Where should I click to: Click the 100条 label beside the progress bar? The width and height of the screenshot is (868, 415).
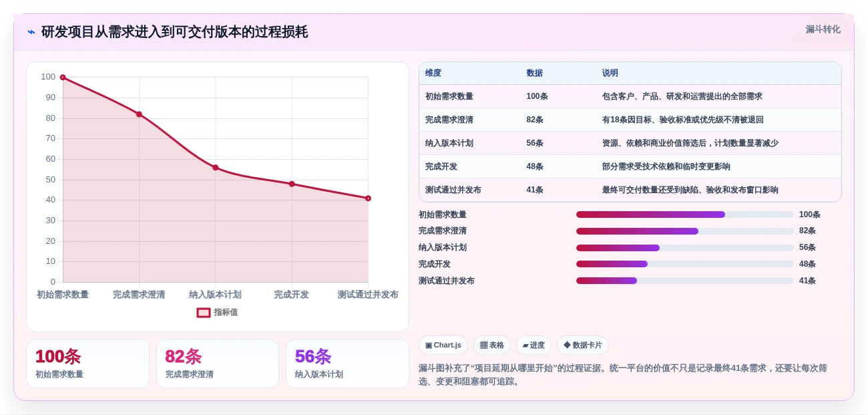tap(810, 215)
